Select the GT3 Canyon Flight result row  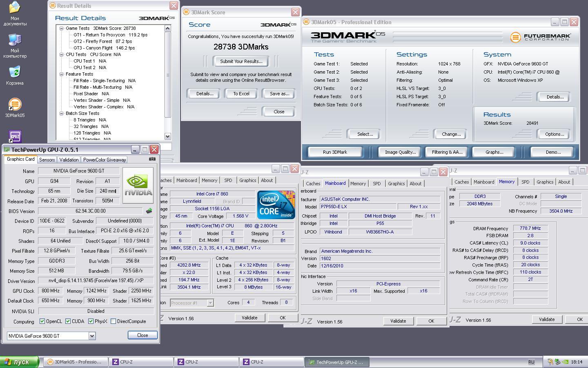[104, 48]
